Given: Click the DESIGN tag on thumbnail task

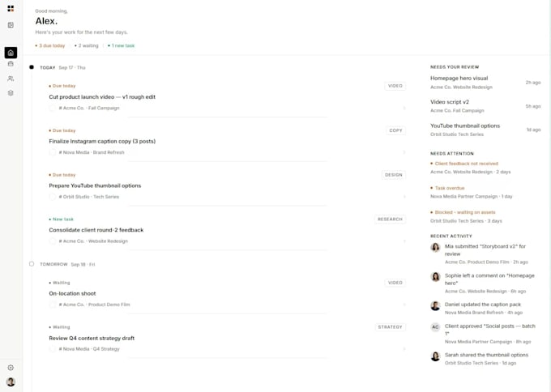Looking at the screenshot, I should [x=394, y=175].
